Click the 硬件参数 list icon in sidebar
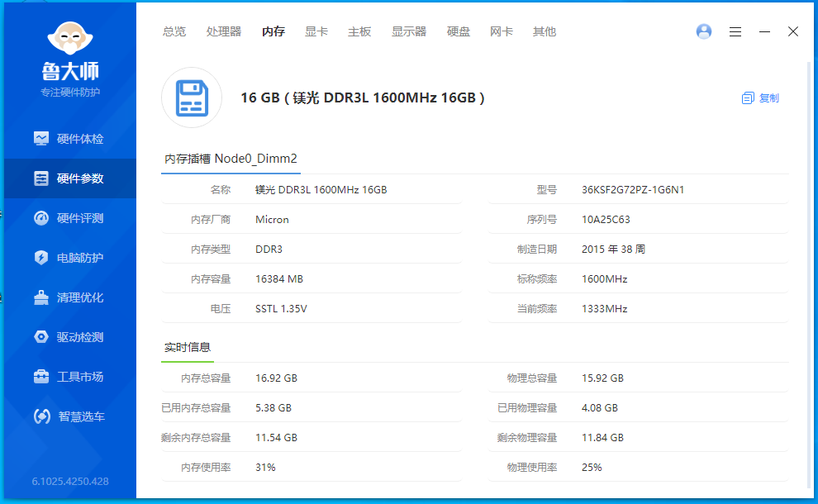This screenshot has height=504, width=818. tap(41, 178)
